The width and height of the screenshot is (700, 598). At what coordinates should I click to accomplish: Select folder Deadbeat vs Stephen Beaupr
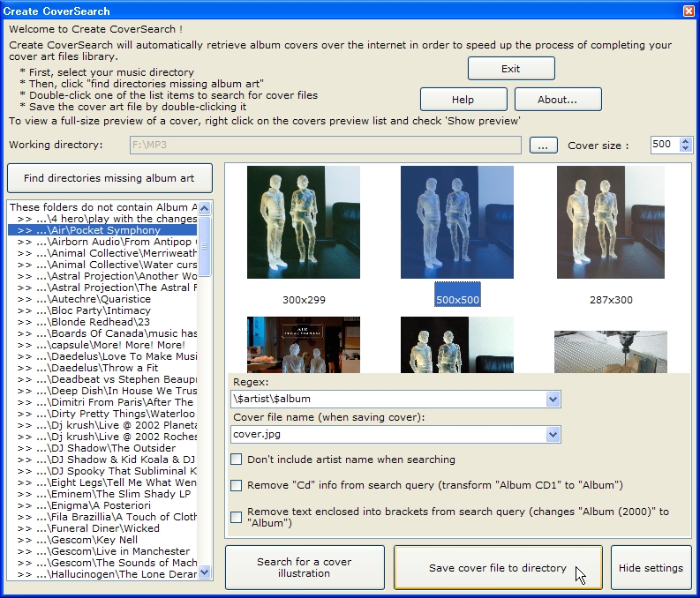pyautogui.click(x=102, y=379)
